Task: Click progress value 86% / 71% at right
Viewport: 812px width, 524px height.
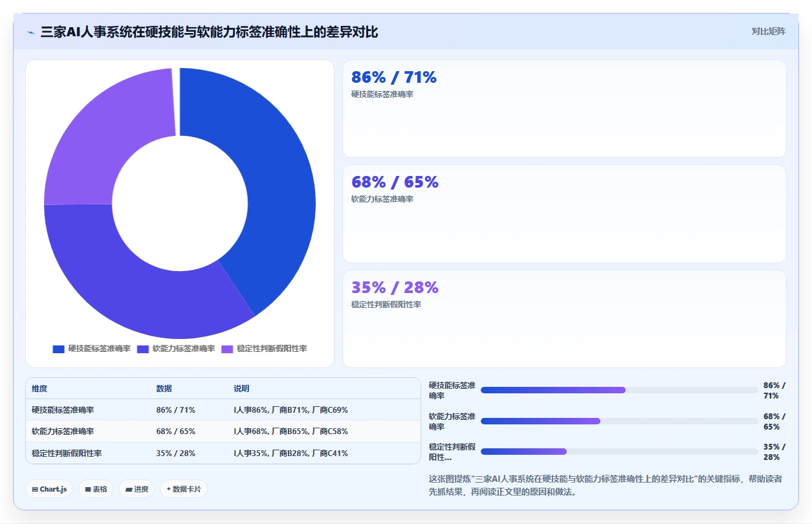Action: [x=774, y=390]
